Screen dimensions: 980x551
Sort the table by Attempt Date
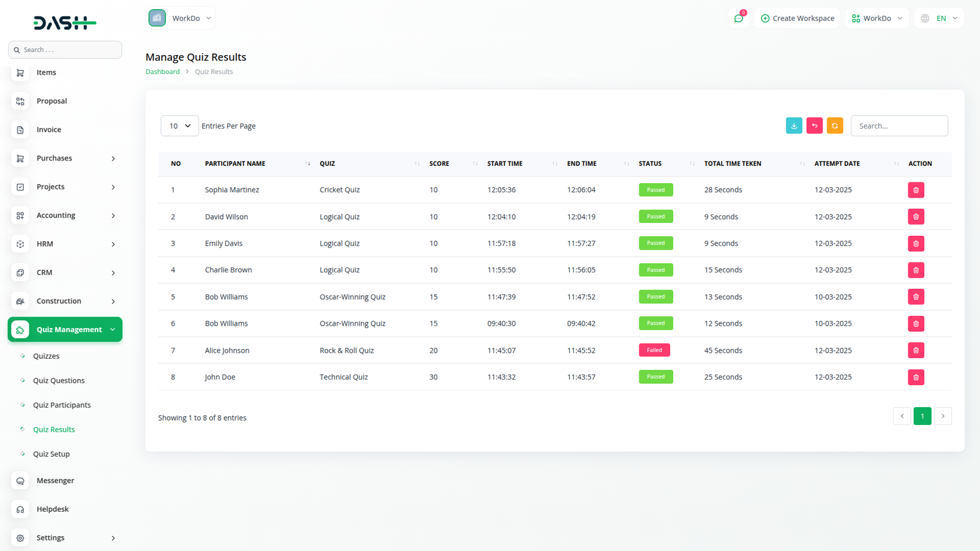point(896,163)
